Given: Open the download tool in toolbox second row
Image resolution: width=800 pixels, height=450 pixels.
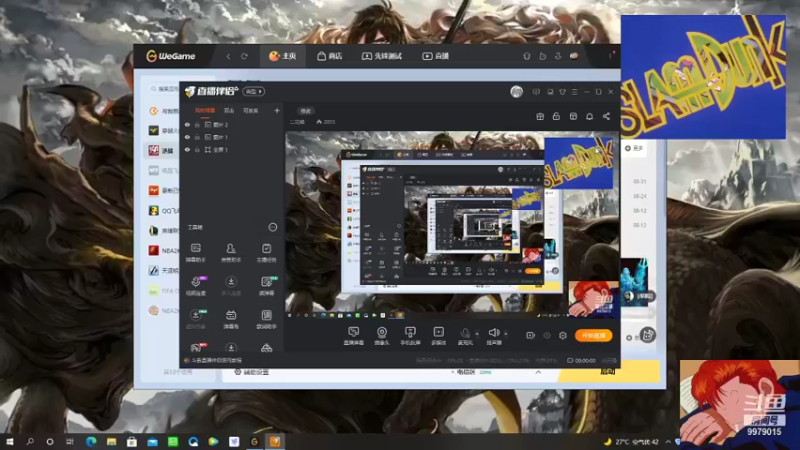Looking at the screenshot, I should pyautogui.click(x=231, y=286).
